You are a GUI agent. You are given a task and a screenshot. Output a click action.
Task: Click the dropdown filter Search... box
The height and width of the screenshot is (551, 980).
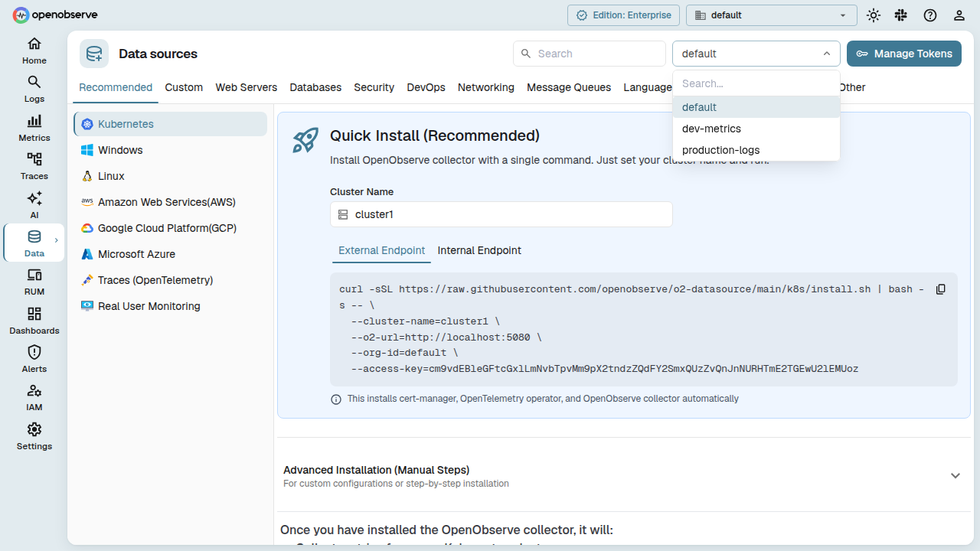pos(756,83)
